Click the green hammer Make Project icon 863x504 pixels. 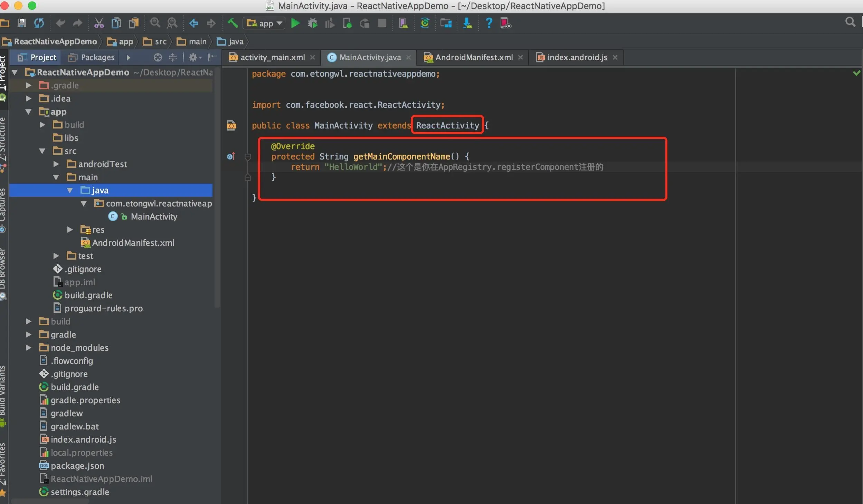coord(233,23)
